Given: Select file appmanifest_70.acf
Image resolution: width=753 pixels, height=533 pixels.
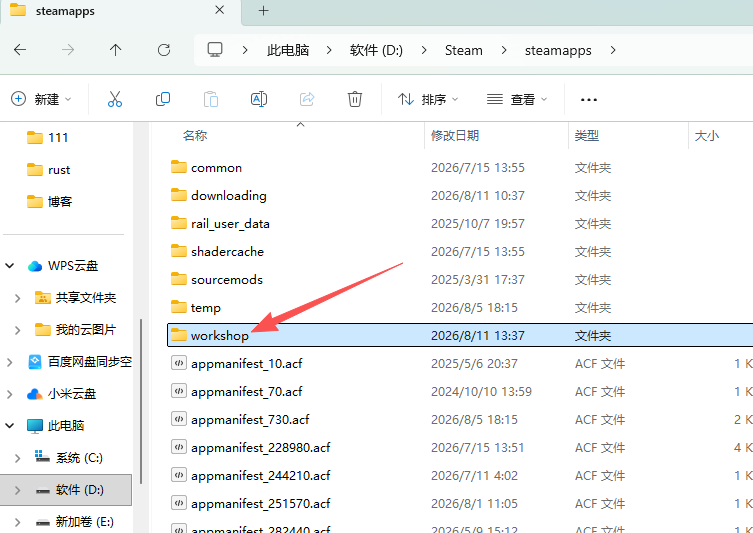Looking at the screenshot, I should [460, 391].
